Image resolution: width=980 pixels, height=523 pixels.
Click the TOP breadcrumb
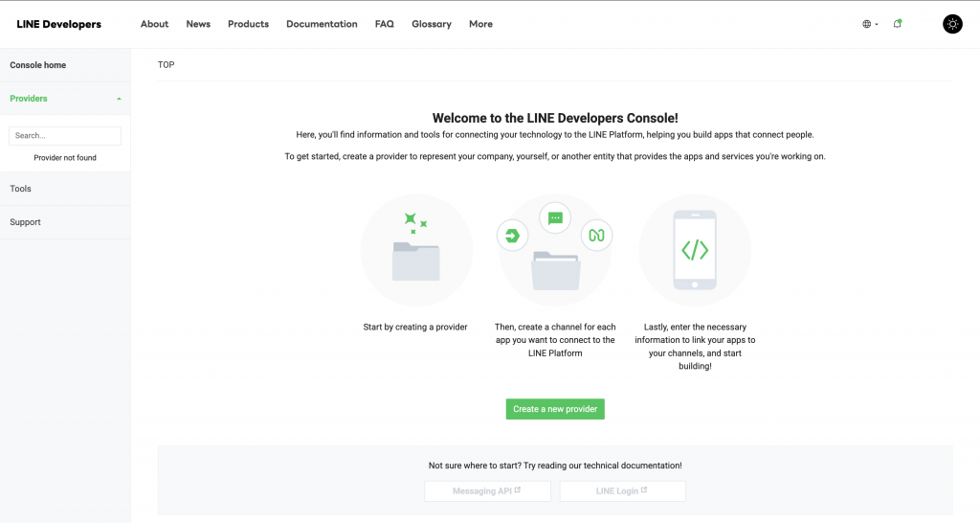click(167, 64)
